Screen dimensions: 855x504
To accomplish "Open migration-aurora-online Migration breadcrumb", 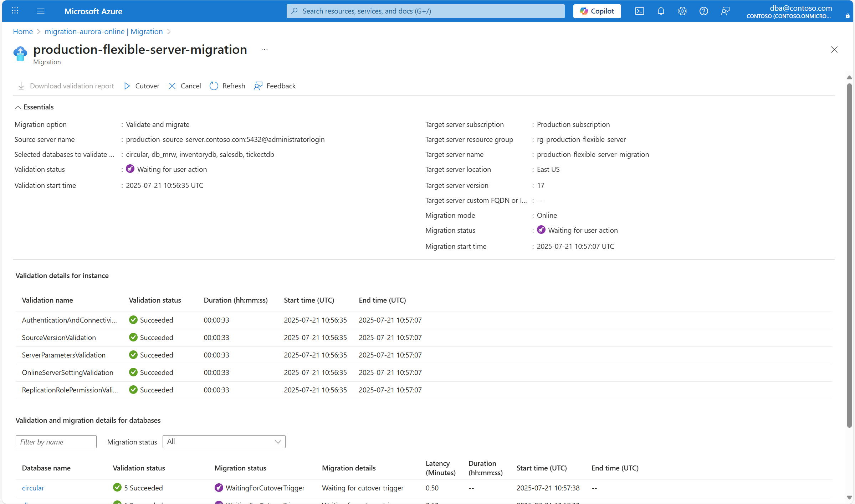I will 103,32.
